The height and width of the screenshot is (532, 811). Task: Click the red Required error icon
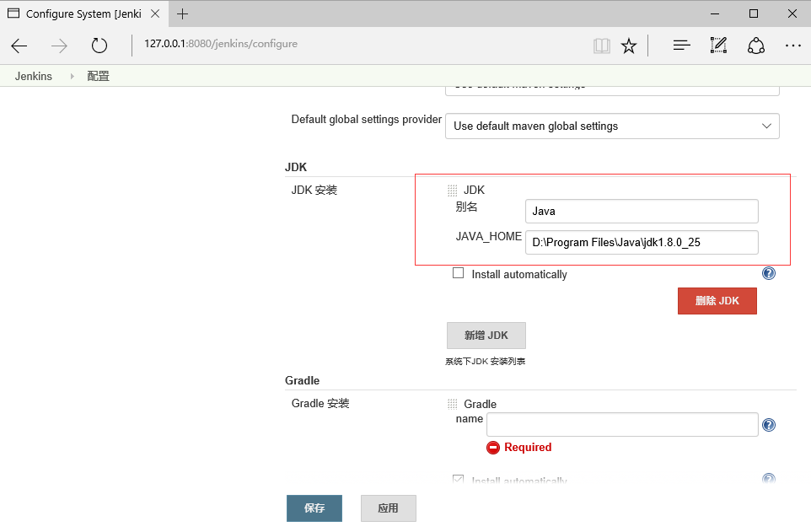pos(493,448)
